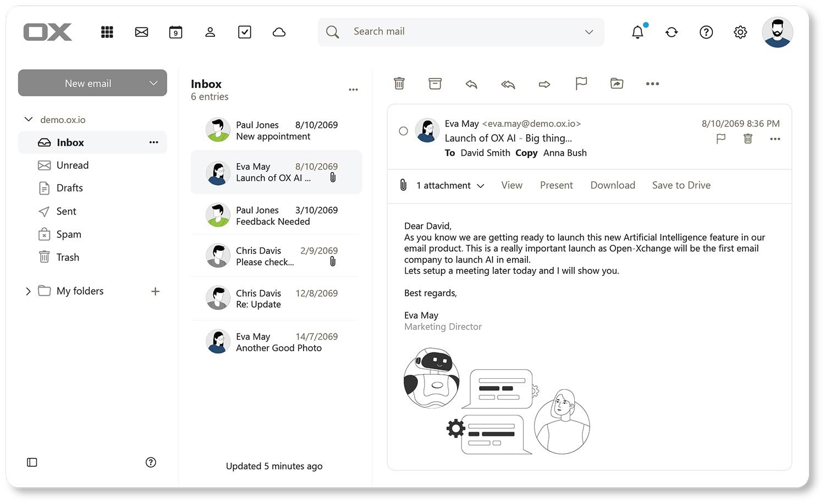
Task: Archive Eva May's email
Action: (x=435, y=84)
